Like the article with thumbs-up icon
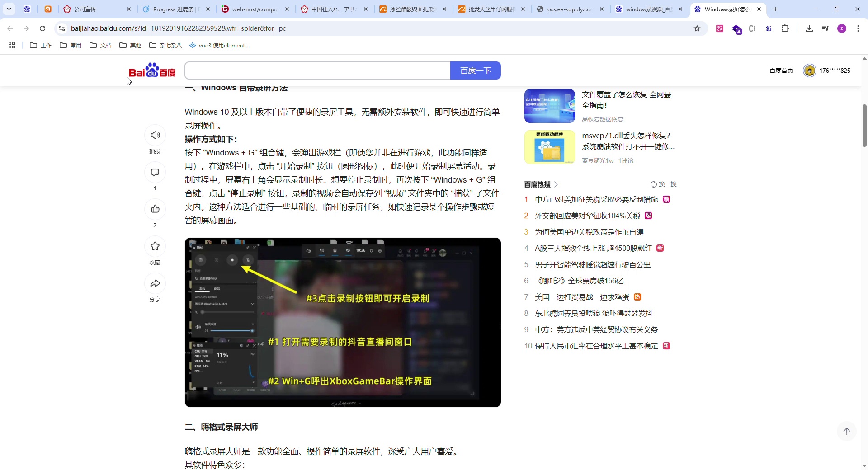The height and width of the screenshot is (470, 868). pyautogui.click(x=155, y=209)
